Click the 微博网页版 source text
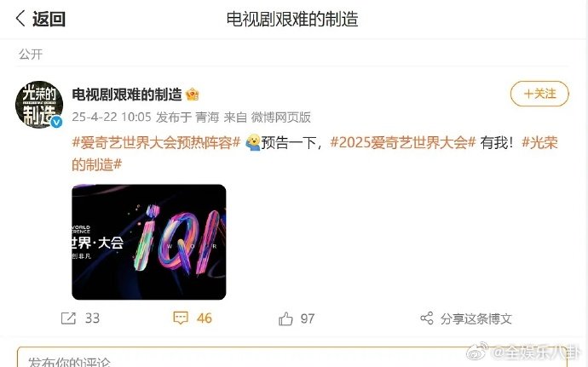This screenshot has width=588, height=367. pyautogui.click(x=280, y=118)
